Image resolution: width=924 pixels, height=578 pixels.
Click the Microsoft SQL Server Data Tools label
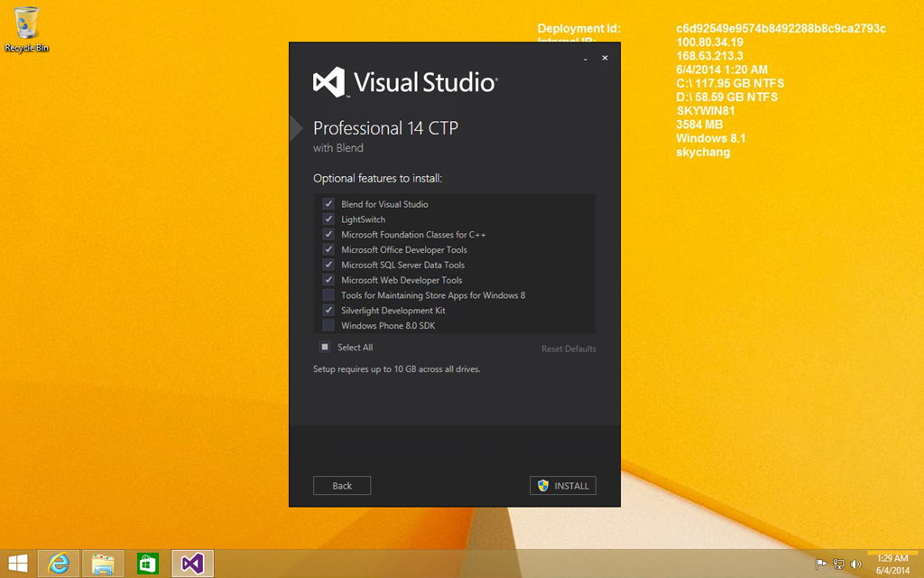pyautogui.click(x=403, y=265)
